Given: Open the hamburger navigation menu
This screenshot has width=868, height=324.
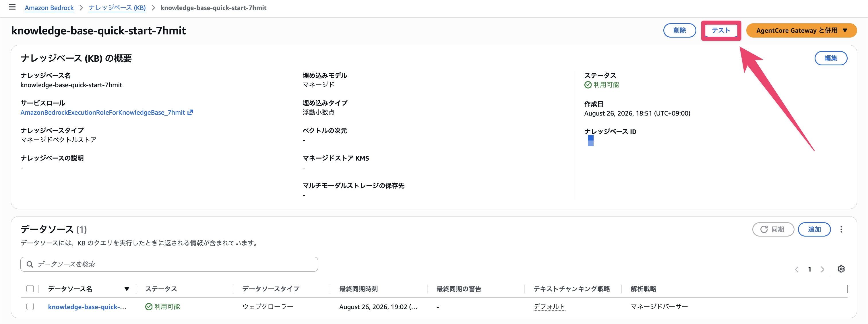Looking at the screenshot, I should point(12,7).
